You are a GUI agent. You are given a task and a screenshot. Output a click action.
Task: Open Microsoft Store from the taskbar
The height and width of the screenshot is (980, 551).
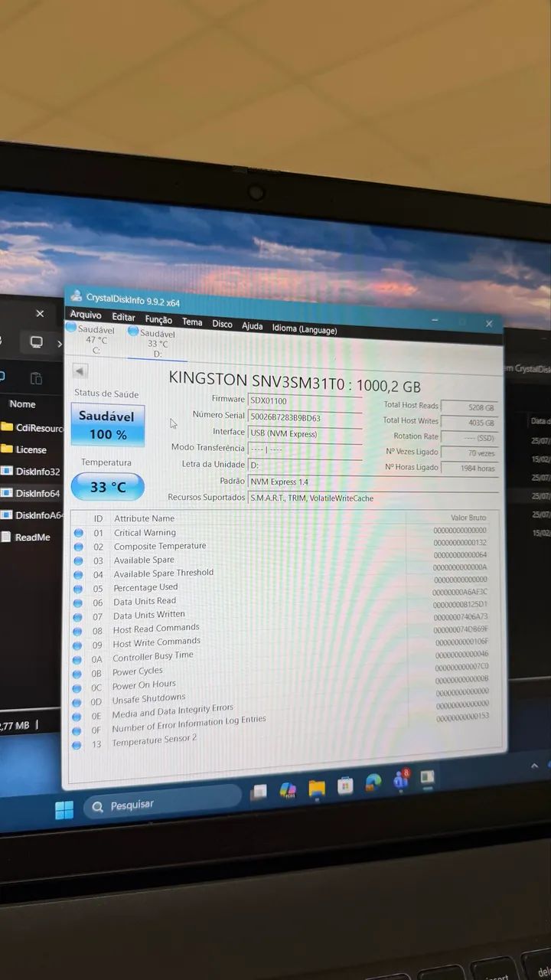345,785
